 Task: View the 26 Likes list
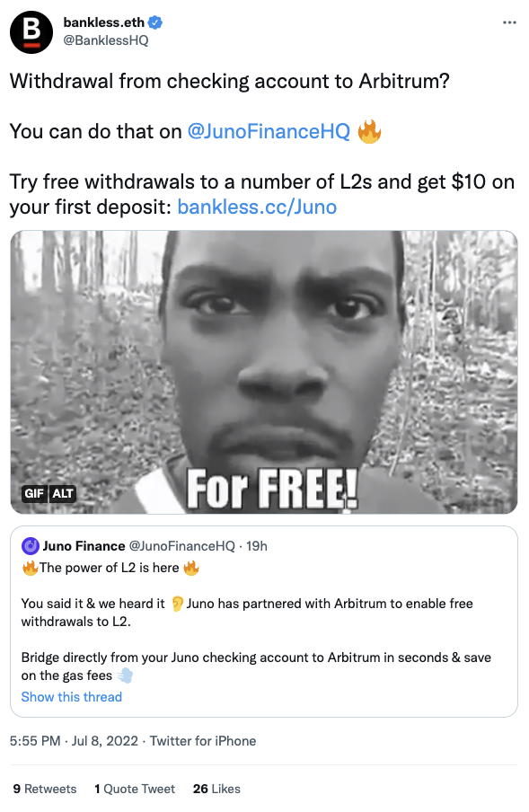point(216,789)
